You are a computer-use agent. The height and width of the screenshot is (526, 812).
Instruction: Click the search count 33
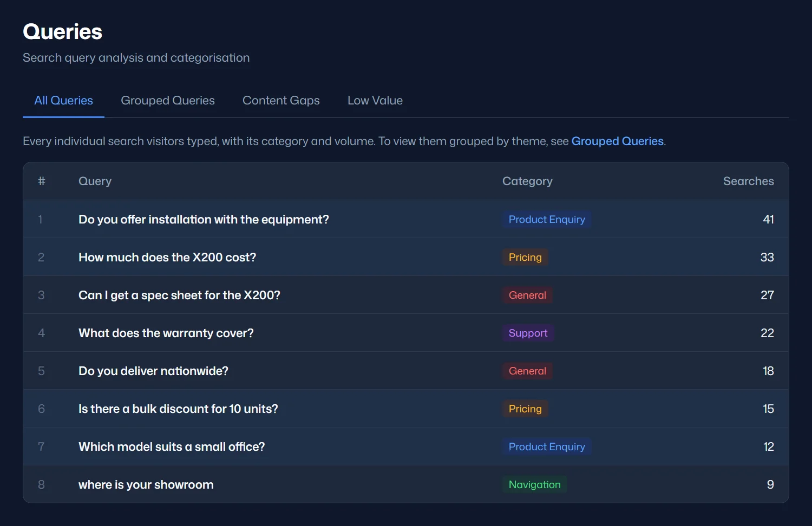767,257
